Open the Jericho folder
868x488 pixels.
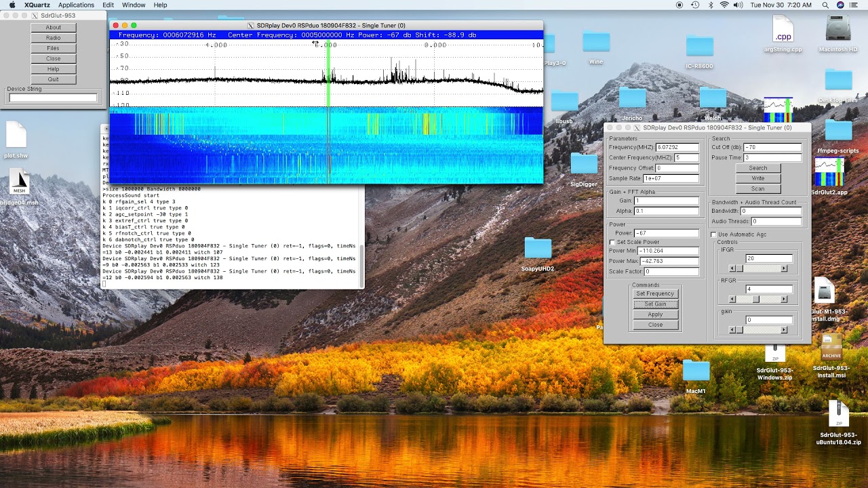pyautogui.click(x=632, y=98)
